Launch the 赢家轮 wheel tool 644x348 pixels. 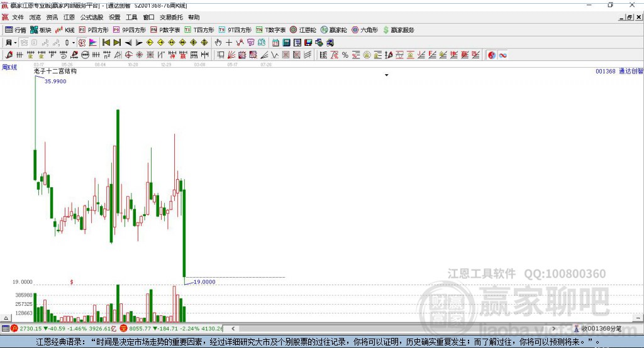coord(333,30)
